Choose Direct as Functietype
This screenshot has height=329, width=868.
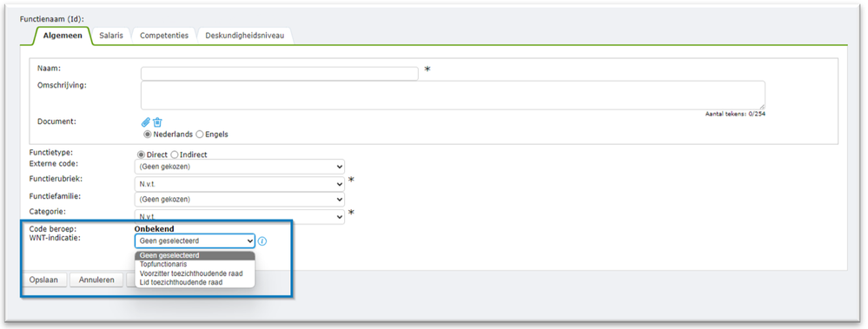click(141, 155)
